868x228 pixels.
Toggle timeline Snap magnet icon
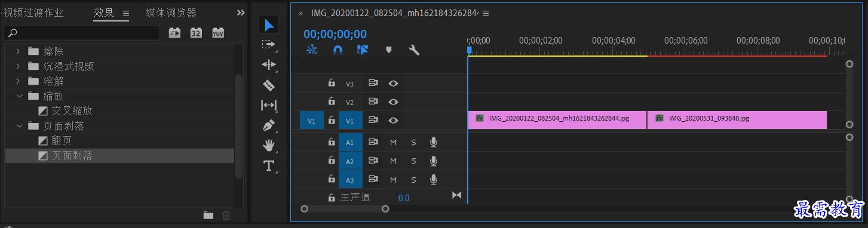(x=337, y=50)
